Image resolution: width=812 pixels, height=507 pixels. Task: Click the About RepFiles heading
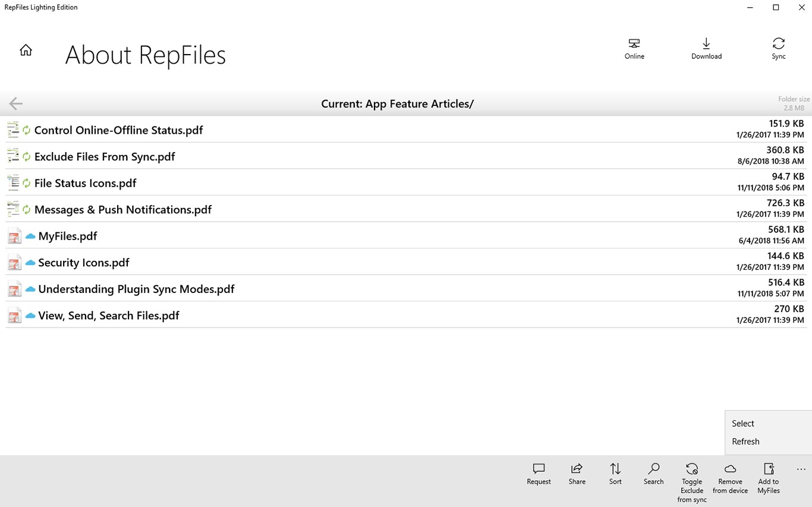146,55
